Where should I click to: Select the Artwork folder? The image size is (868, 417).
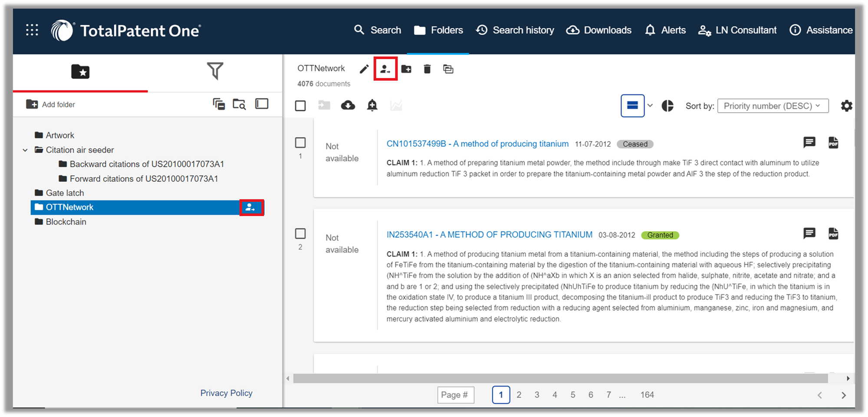click(x=54, y=135)
